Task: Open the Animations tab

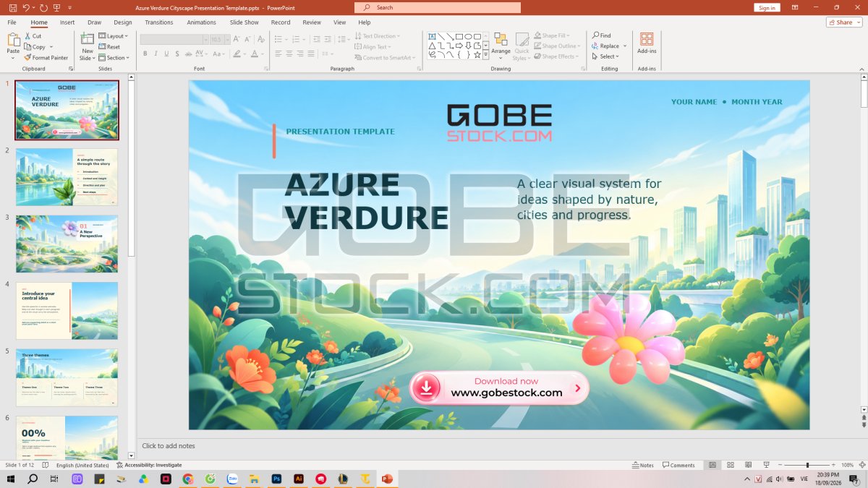Action: [x=201, y=22]
